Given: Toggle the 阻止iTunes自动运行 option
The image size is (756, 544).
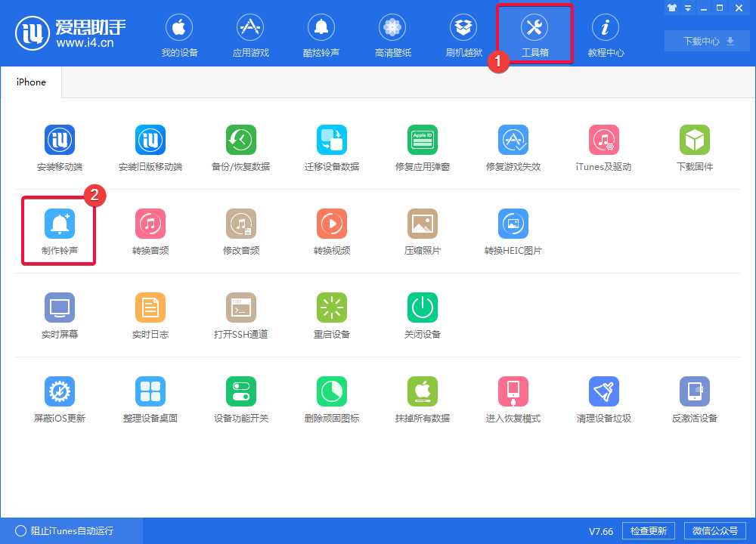Looking at the screenshot, I should (x=21, y=531).
